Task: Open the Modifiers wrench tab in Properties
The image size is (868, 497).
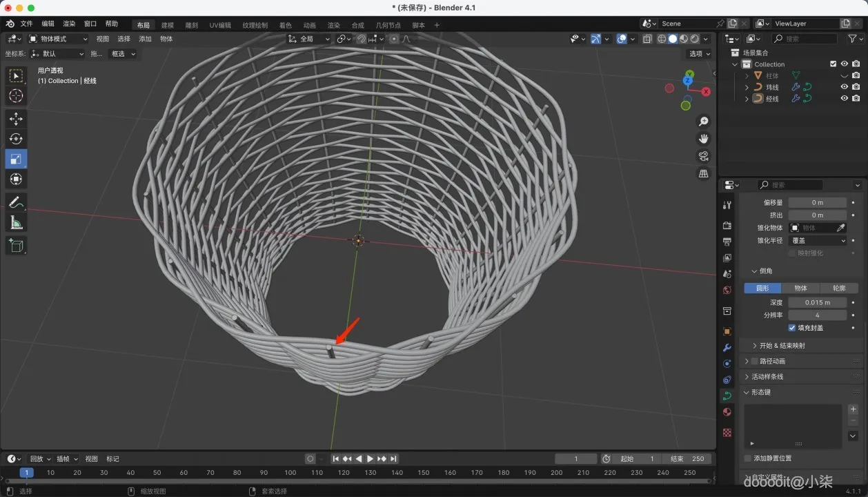Action: click(727, 347)
